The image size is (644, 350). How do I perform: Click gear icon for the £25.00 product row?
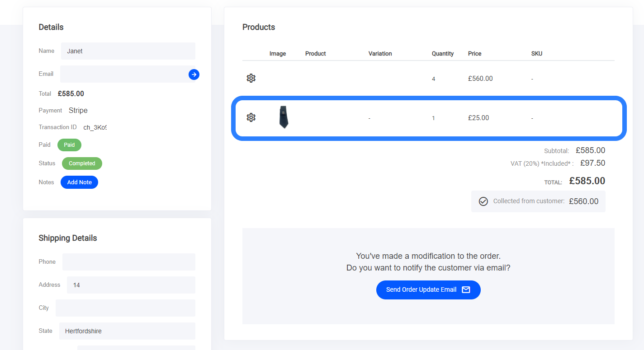(251, 117)
